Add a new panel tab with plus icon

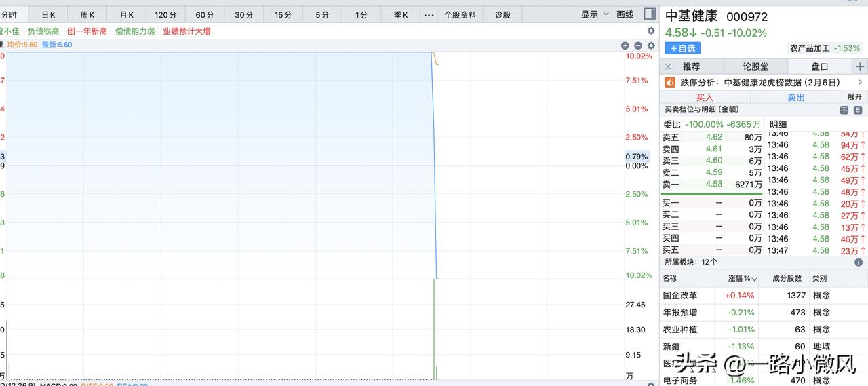[x=860, y=66]
